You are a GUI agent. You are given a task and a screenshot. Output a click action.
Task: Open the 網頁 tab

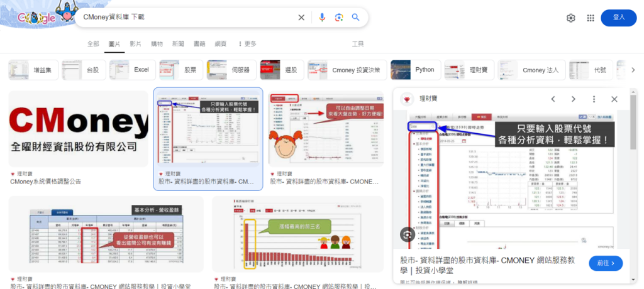[221, 44]
